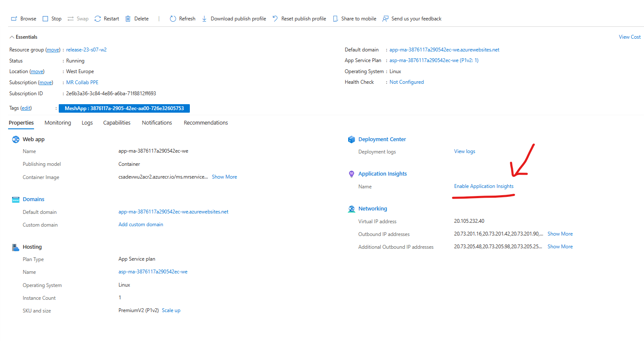Download the publish profile

(234, 18)
